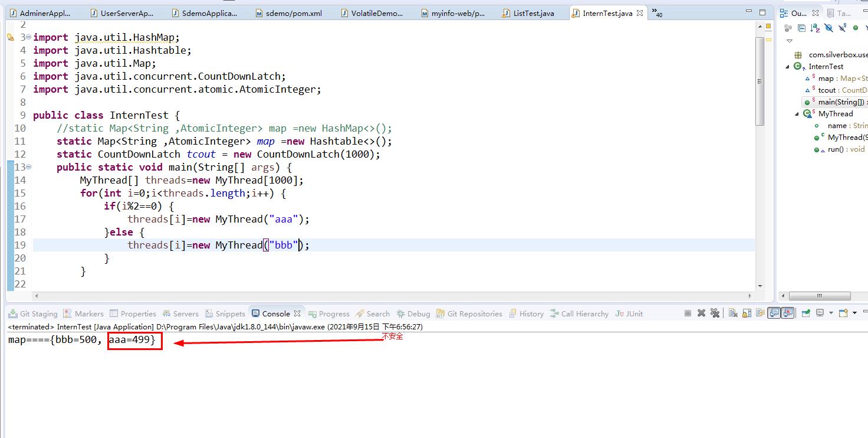
Task: Open the JUnit view tab
Action: click(629, 313)
